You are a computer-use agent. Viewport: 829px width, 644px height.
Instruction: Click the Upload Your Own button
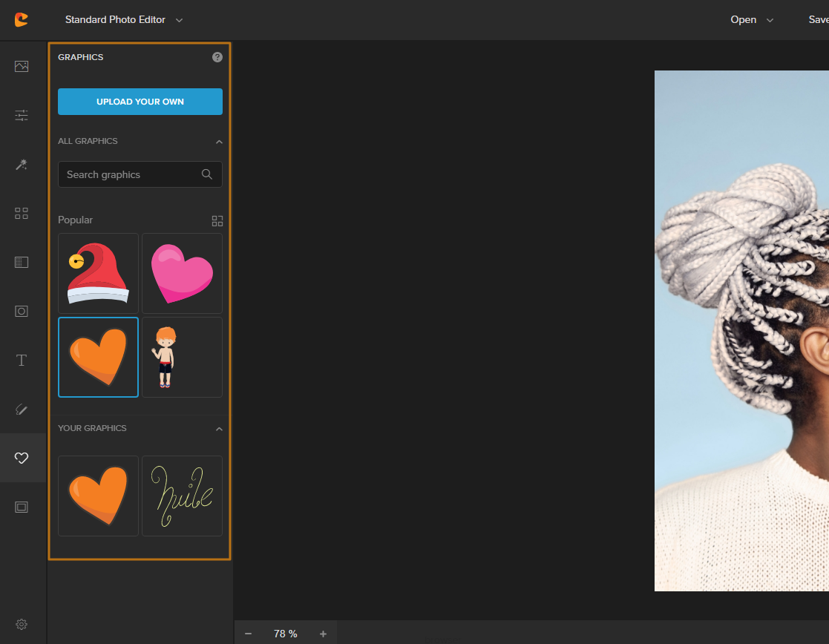tap(140, 102)
